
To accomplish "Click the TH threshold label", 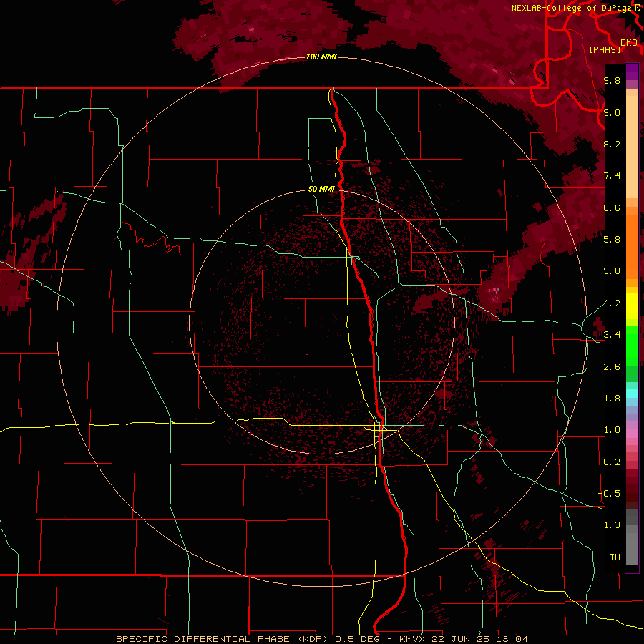I will click(x=615, y=557).
